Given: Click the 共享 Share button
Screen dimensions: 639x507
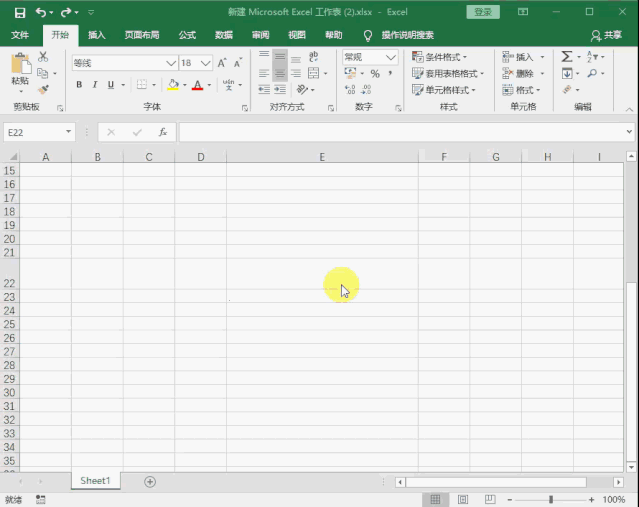Looking at the screenshot, I should coord(606,35).
